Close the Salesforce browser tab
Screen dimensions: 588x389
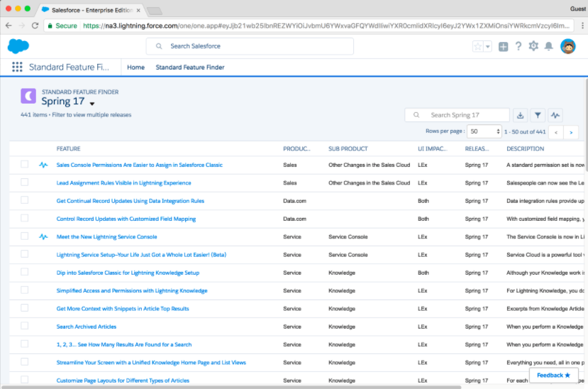coord(138,10)
